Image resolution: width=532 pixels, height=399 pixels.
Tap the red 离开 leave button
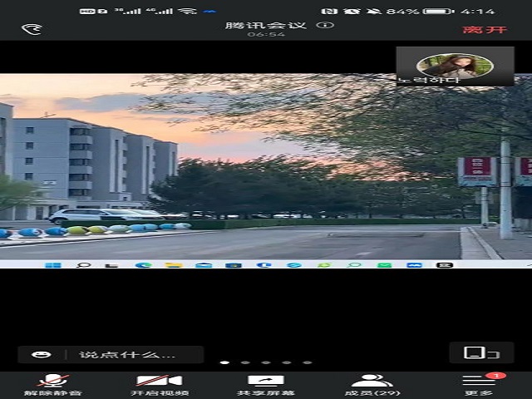click(473, 29)
